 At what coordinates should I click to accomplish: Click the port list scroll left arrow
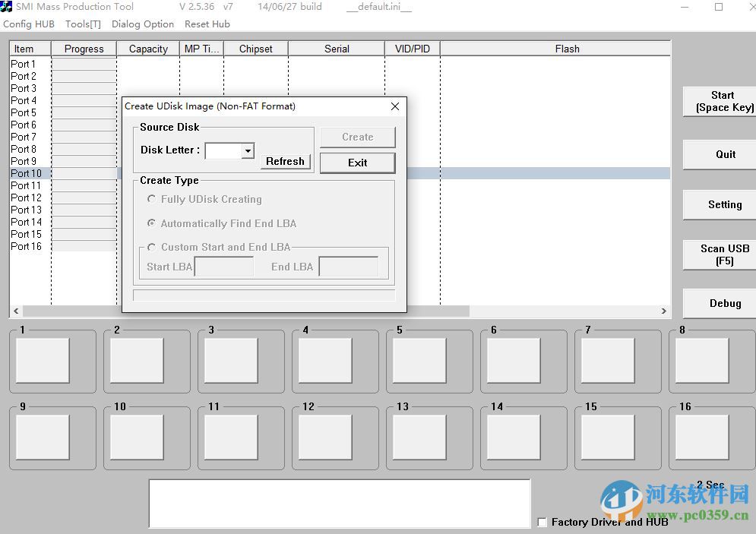(16, 311)
